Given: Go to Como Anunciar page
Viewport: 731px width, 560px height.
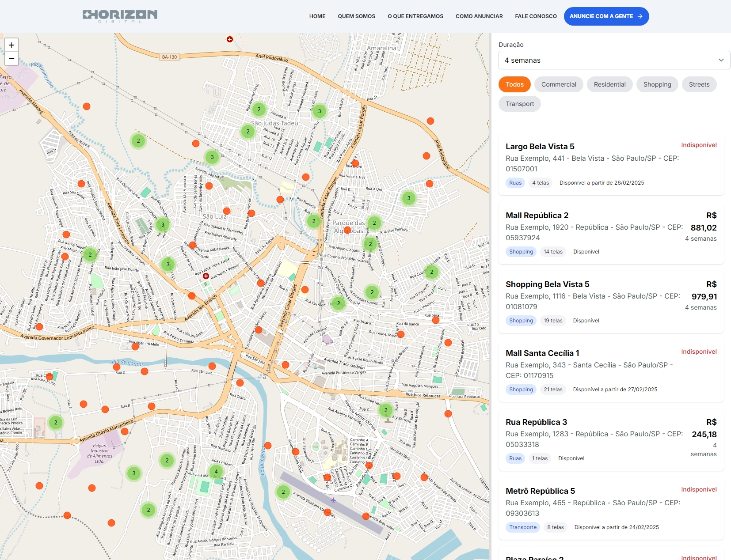Looking at the screenshot, I should (479, 16).
